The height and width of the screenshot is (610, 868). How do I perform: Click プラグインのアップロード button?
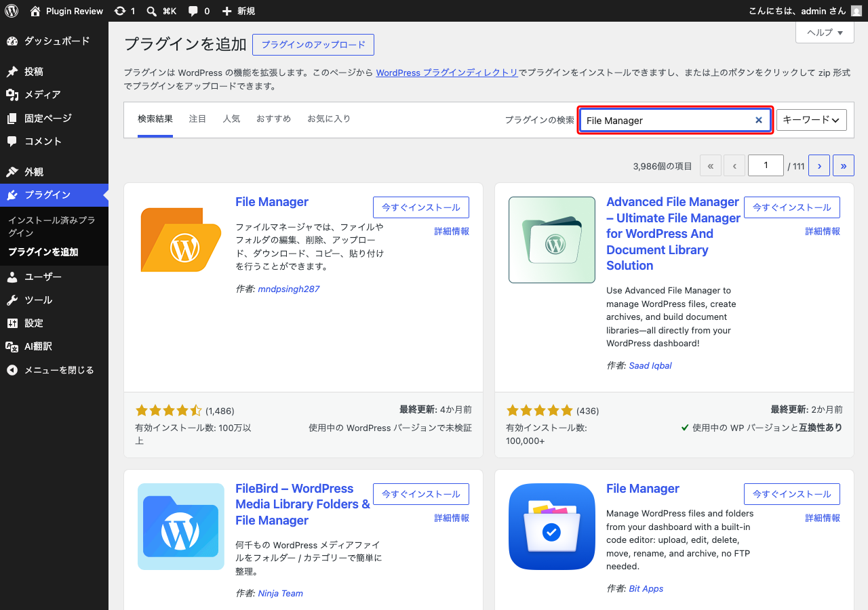313,45
